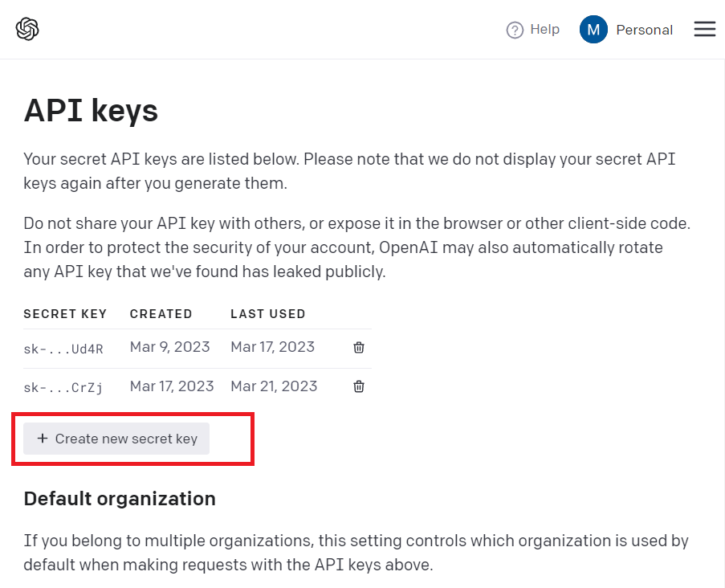Click the CREATED column header
Image resolution: width=725 pixels, height=588 pixels.
pyautogui.click(x=161, y=314)
